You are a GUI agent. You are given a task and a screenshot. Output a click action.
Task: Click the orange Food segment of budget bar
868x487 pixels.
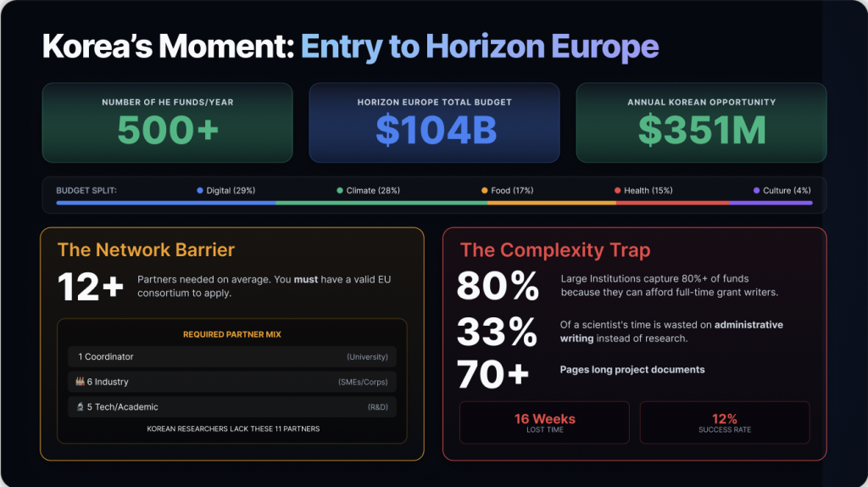click(551, 203)
